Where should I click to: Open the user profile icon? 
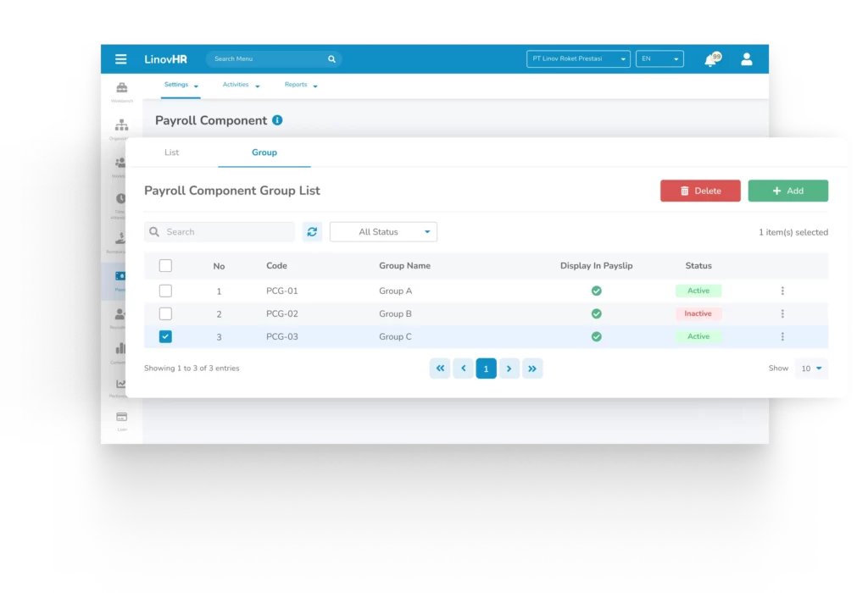point(746,58)
